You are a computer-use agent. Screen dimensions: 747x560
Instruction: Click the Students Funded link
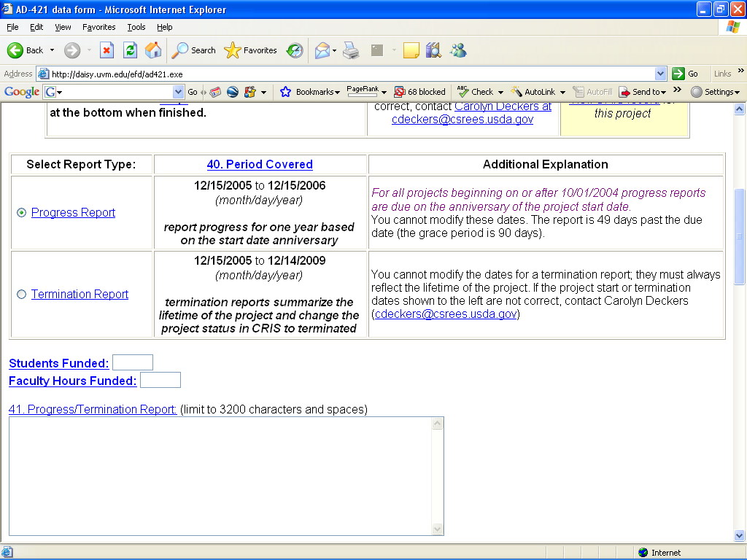tap(58, 363)
